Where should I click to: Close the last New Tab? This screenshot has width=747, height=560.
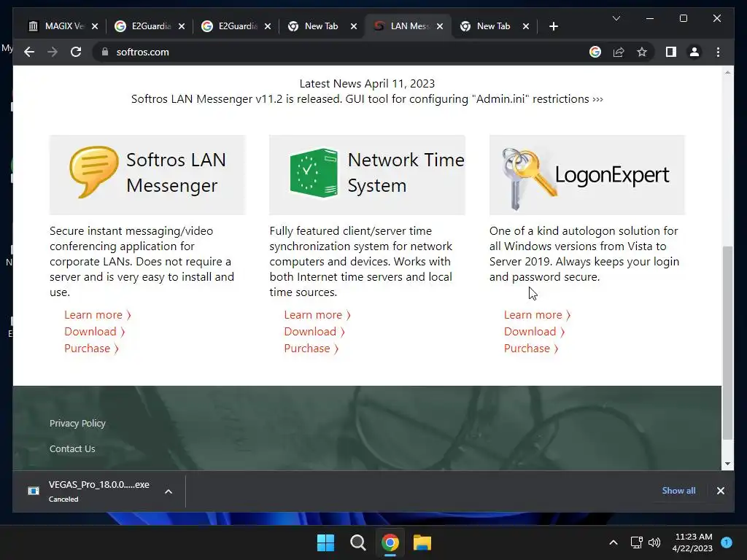pos(525,26)
